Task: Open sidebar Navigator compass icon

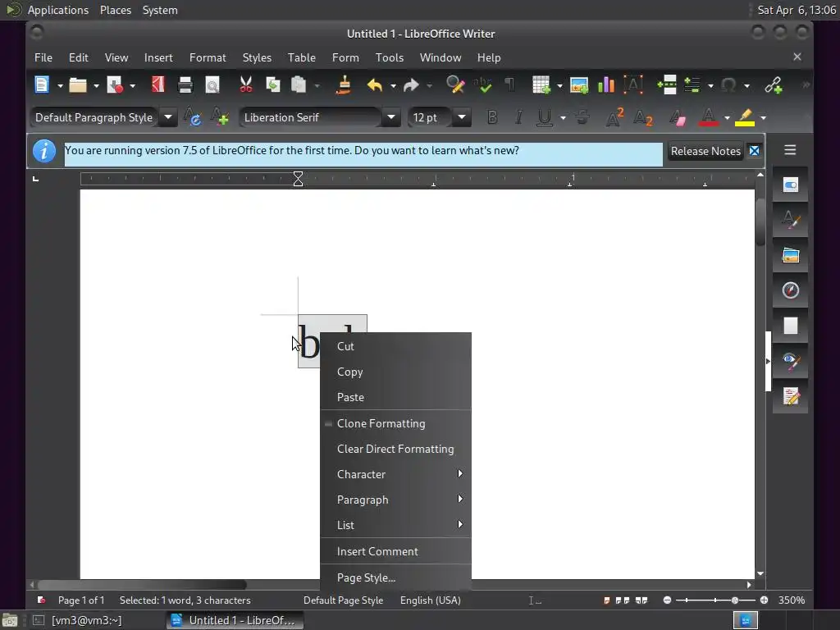Action: tap(790, 290)
